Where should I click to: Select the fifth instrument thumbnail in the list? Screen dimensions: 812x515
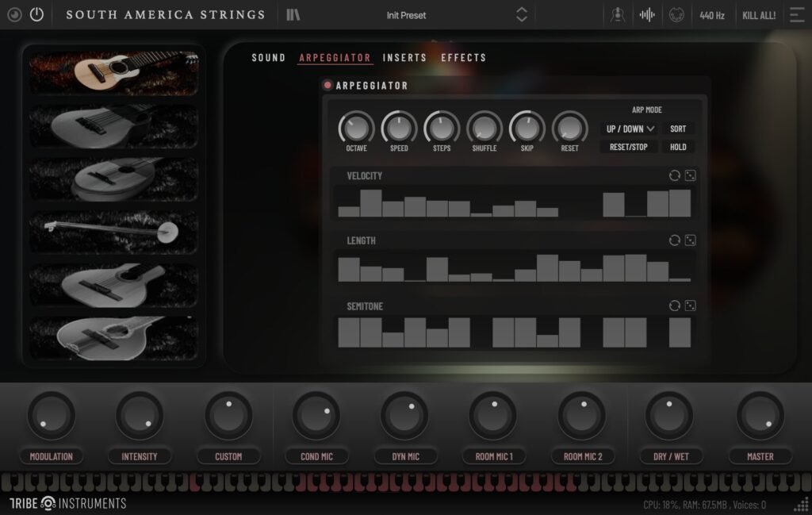point(114,286)
